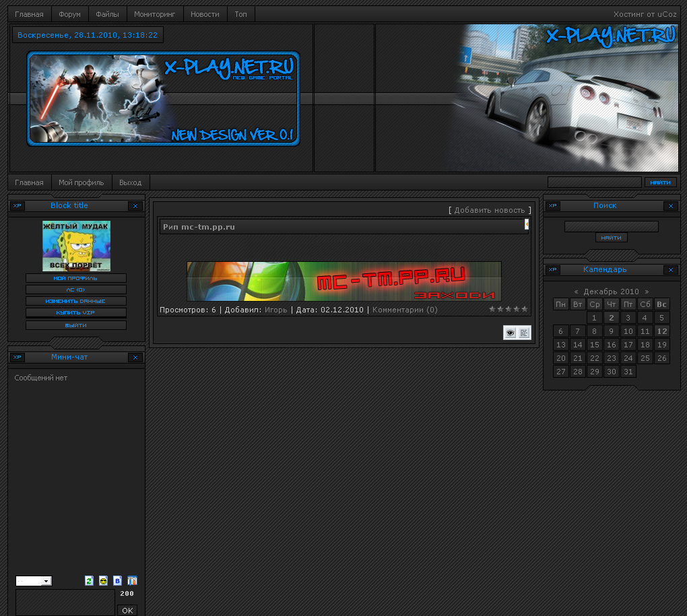The image size is (687, 616).
Task: Open the Мониторинг menu item
Action: 155,13
